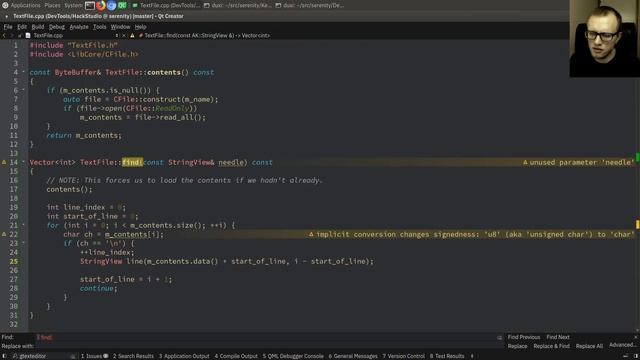Open the Places menu in the top panel
Screen dimensions: 640x360
click(x=52, y=5)
